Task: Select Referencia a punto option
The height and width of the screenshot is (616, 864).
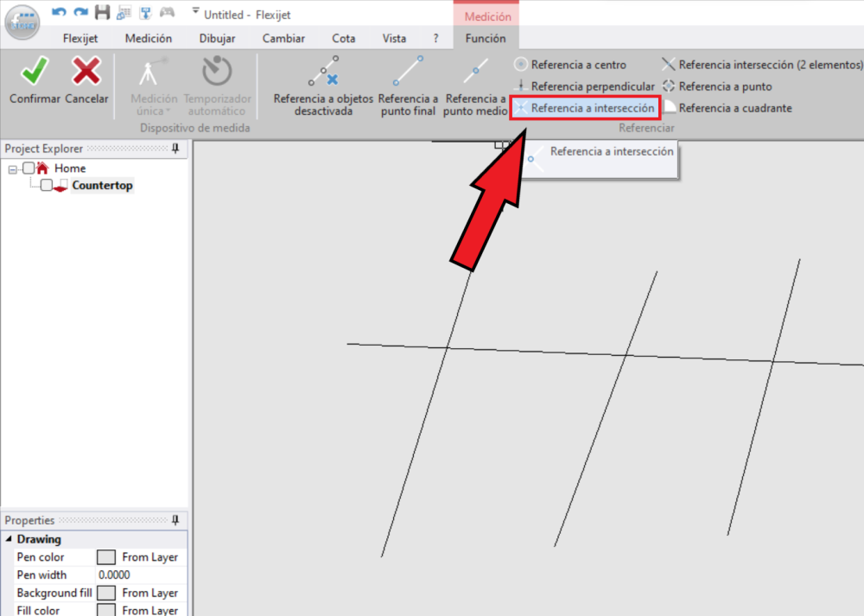Action: tap(717, 86)
